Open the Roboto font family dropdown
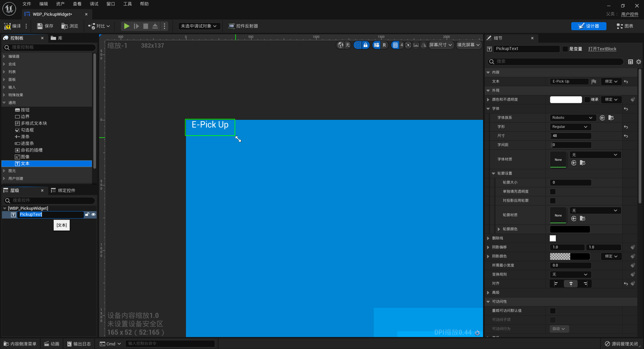Viewport: 644px width, 349px height. [x=572, y=118]
